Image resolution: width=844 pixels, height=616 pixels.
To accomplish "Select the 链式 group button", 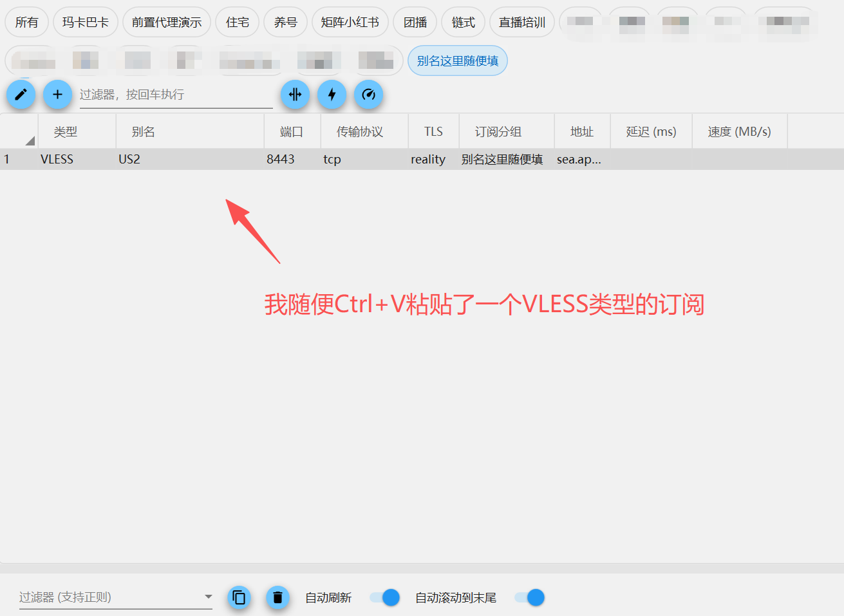I will coord(462,21).
